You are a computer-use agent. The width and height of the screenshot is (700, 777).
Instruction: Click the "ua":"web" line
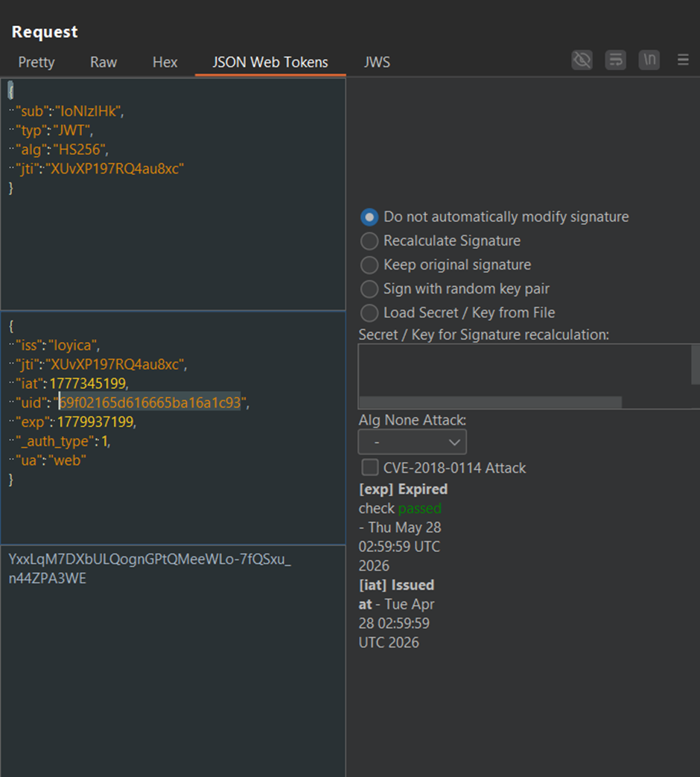click(x=50, y=460)
